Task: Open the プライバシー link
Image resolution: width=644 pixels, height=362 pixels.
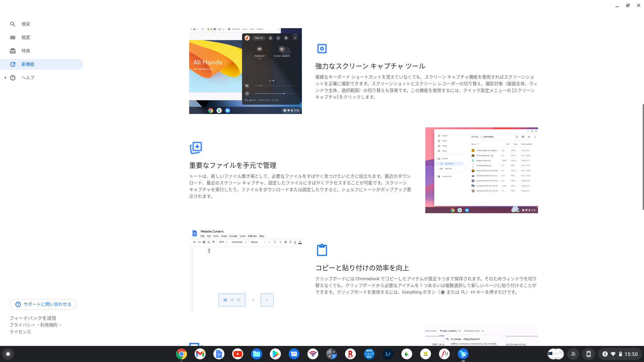Action: click(x=22, y=325)
